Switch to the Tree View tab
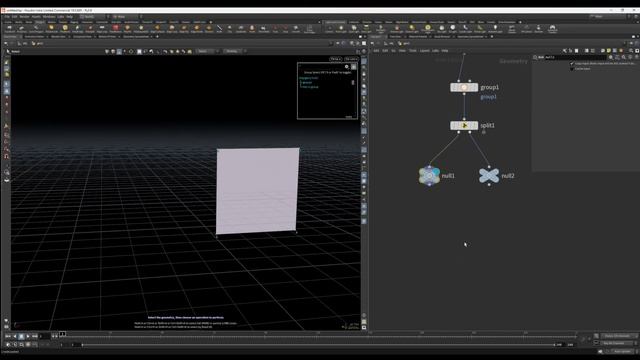Viewport: 640px width, 360px height. coord(396,37)
